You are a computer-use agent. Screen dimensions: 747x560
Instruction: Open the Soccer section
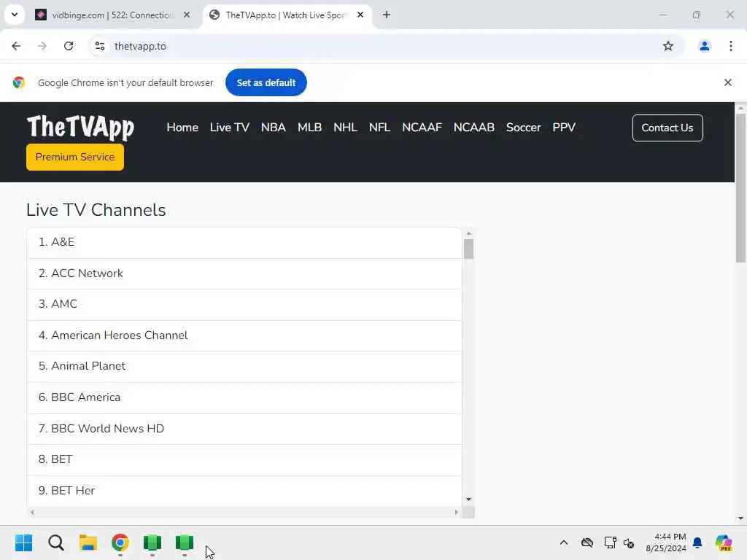tap(524, 128)
